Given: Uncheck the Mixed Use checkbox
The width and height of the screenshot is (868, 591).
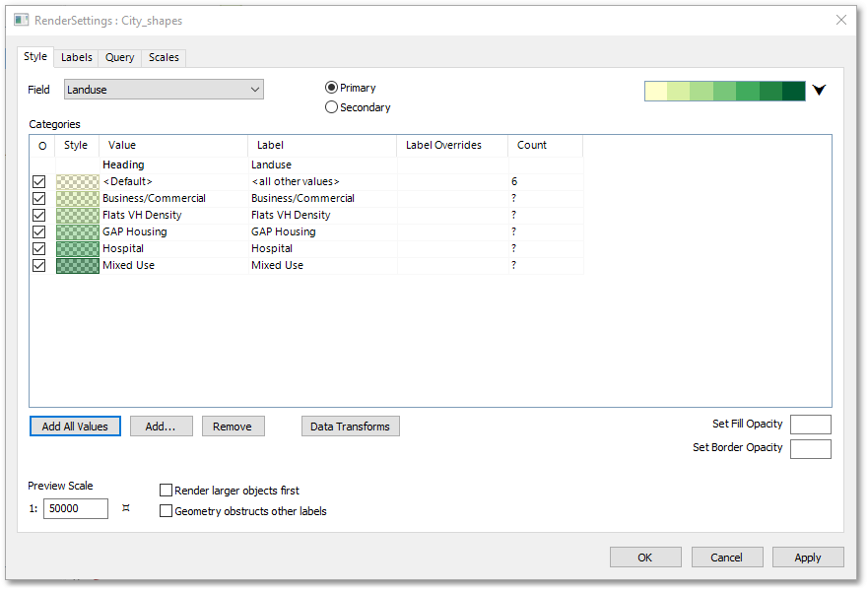Looking at the screenshot, I should [38, 265].
